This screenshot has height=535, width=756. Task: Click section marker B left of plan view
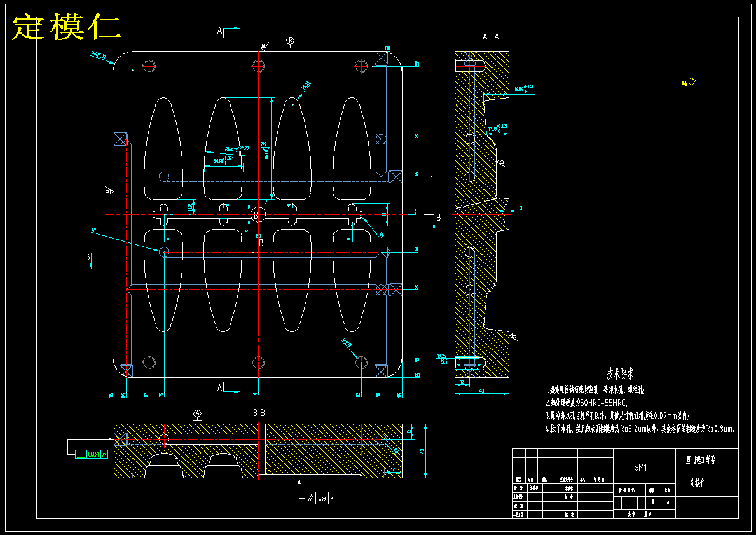[x=88, y=256]
